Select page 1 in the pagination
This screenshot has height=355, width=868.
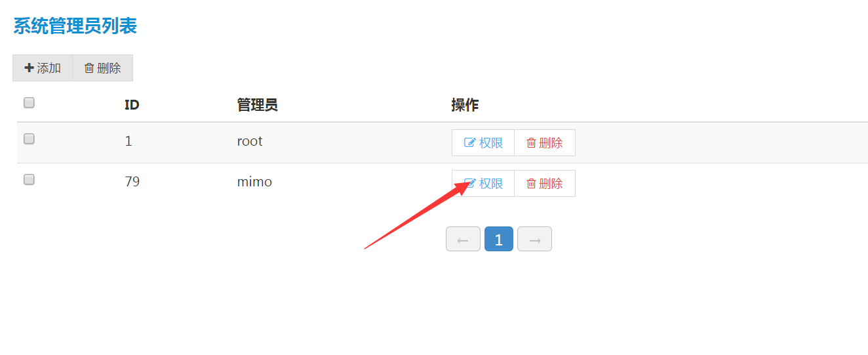point(498,240)
